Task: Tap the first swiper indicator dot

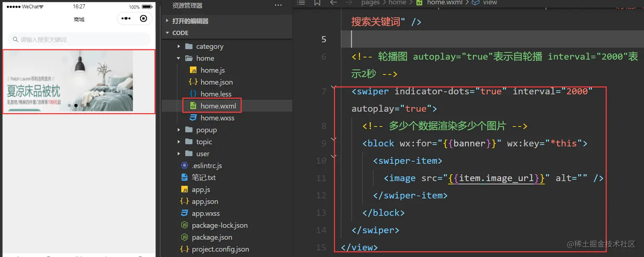Action: pos(69,105)
